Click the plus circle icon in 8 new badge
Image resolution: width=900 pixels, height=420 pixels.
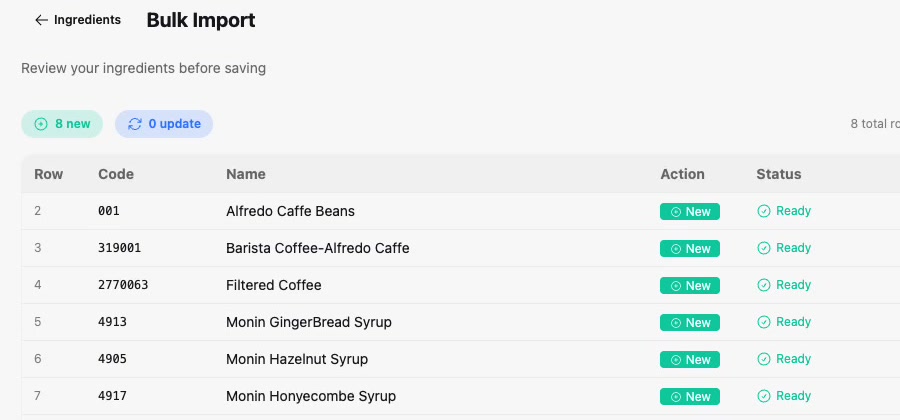(x=41, y=124)
